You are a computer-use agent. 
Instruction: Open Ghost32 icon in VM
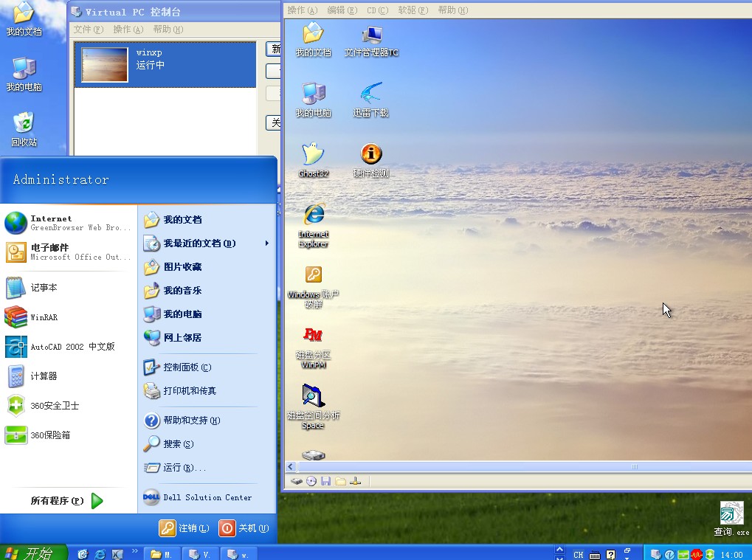[313, 160]
